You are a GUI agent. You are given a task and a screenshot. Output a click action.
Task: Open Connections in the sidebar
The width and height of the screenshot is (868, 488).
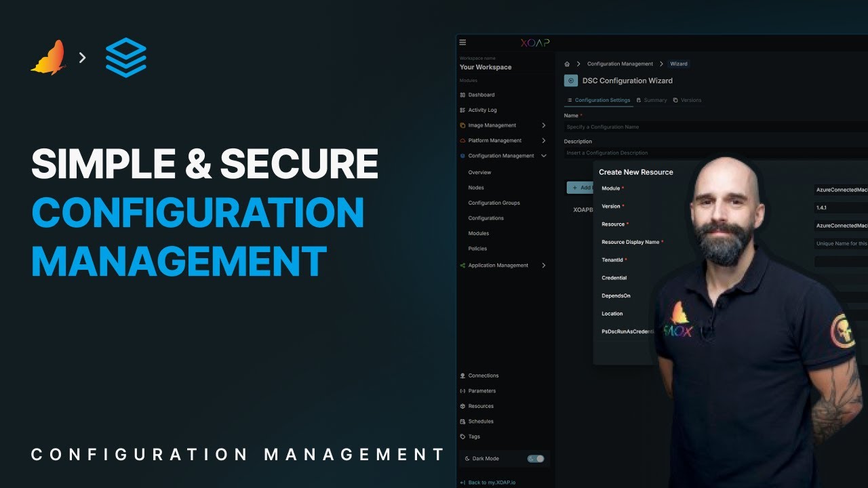coord(484,375)
